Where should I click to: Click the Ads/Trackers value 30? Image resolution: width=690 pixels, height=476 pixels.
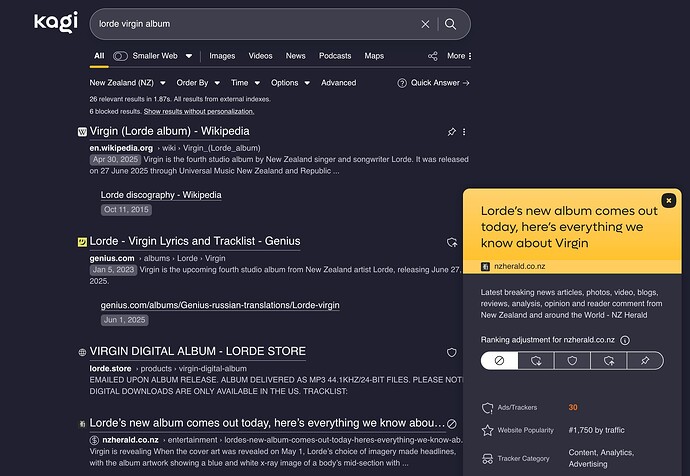[x=573, y=408]
